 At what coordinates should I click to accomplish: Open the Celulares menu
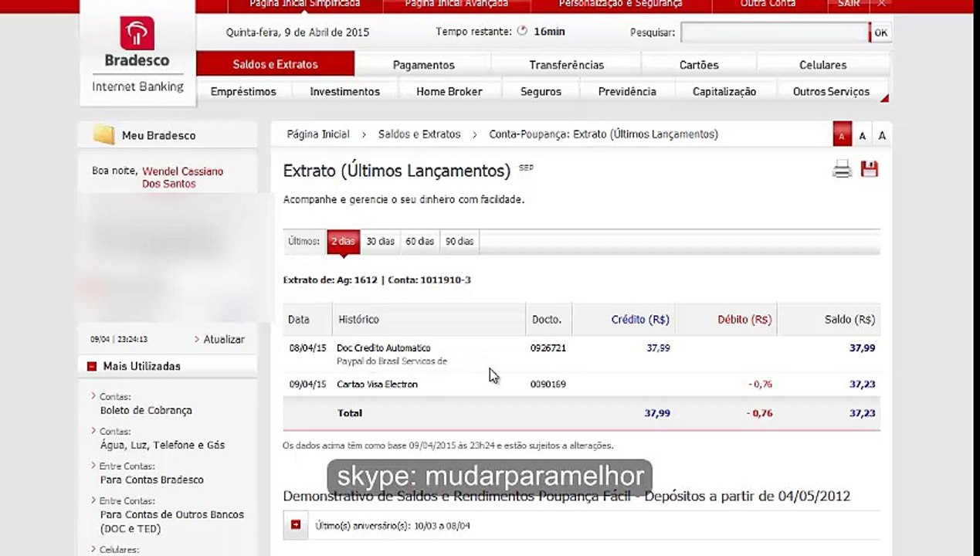(822, 65)
